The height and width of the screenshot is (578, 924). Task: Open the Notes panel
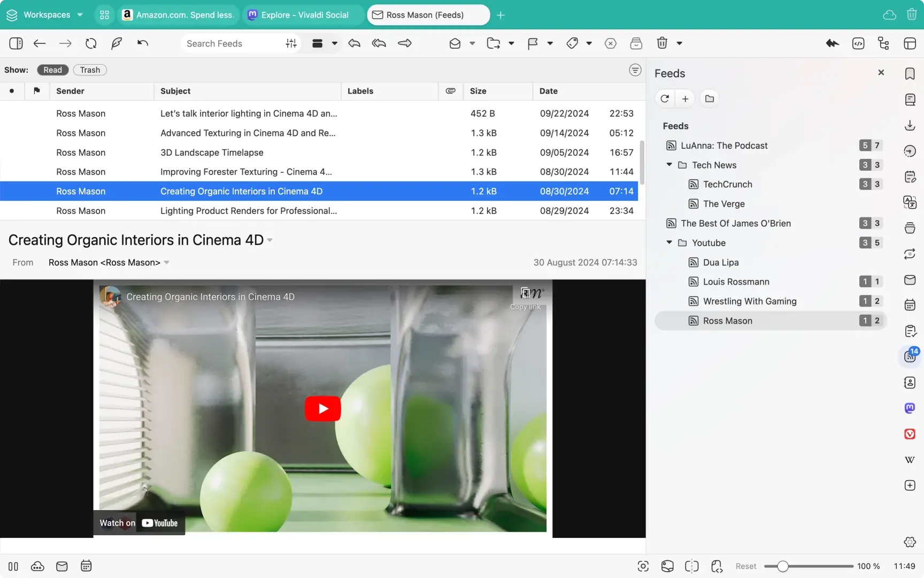909,176
